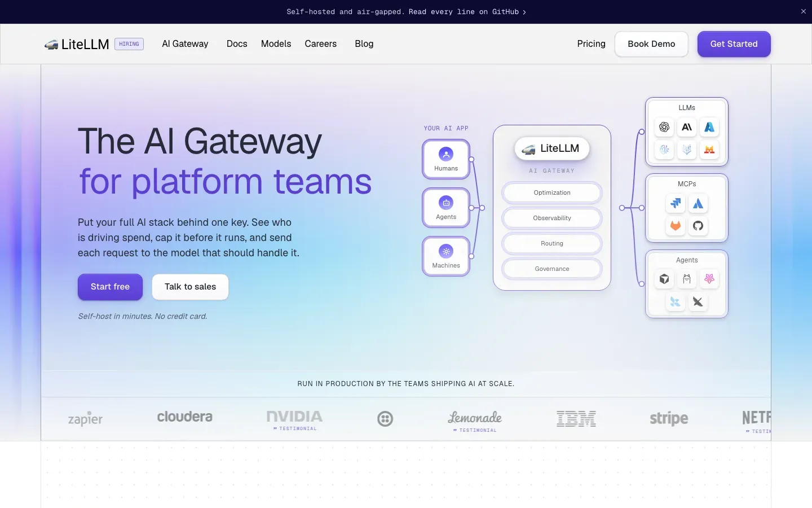Open the Careers page link
The height and width of the screenshot is (508, 812).
pyautogui.click(x=321, y=44)
